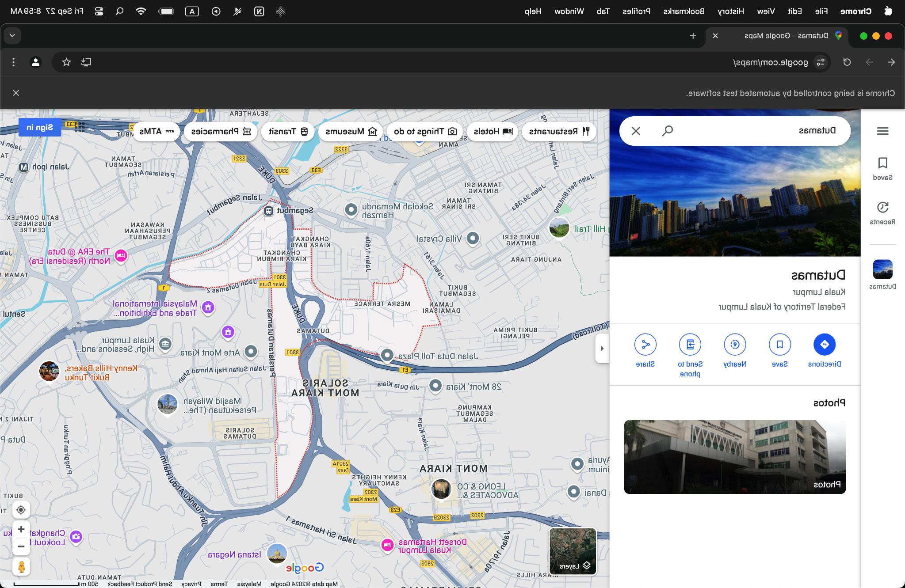Filter map by ATMs
This screenshot has height=588, width=905.
tap(157, 131)
